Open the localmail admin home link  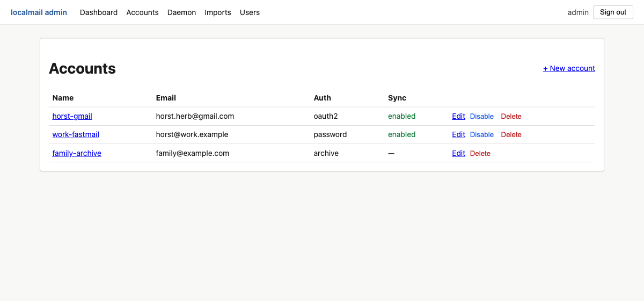click(39, 12)
